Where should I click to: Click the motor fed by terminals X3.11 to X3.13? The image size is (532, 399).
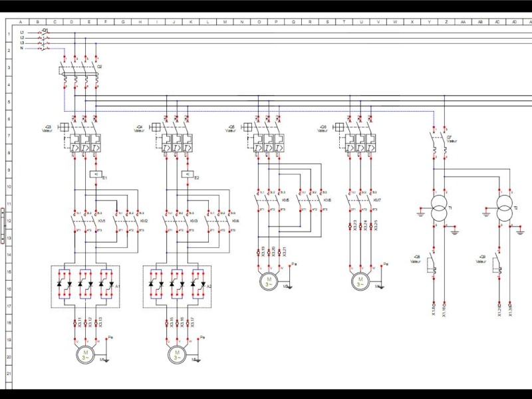click(85, 355)
